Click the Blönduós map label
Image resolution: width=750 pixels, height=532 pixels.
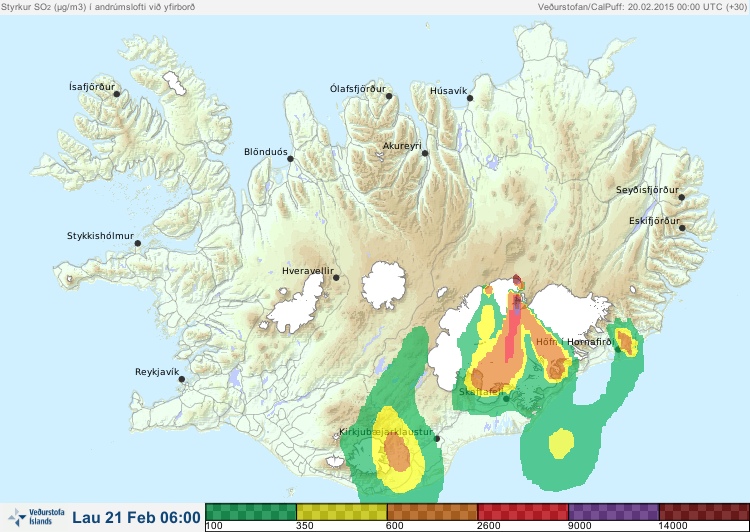point(266,152)
